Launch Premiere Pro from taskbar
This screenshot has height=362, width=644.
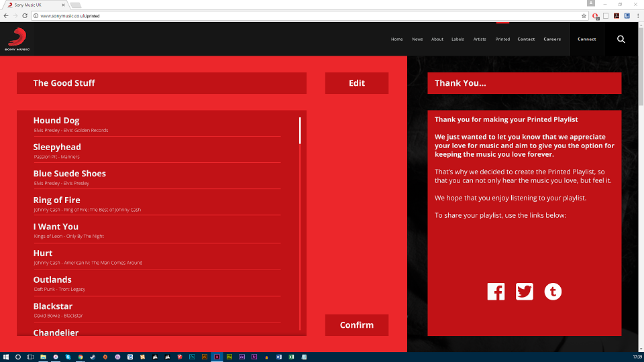(254, 357)
